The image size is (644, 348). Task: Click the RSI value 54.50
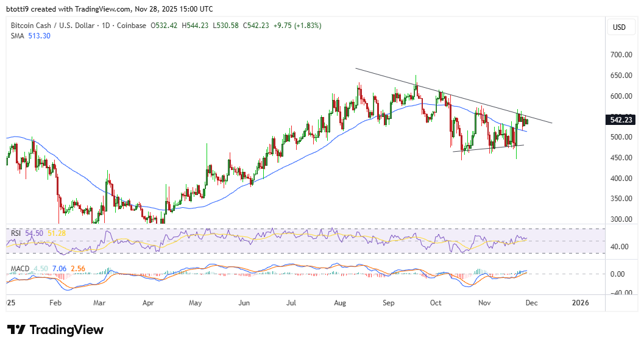coord(37,233)
